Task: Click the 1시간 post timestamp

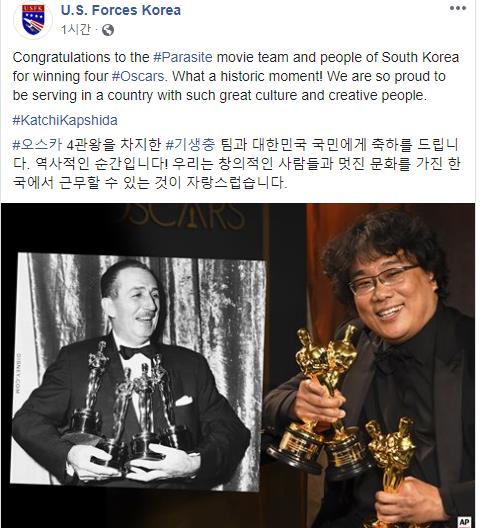Action: (x=76, y=30)
